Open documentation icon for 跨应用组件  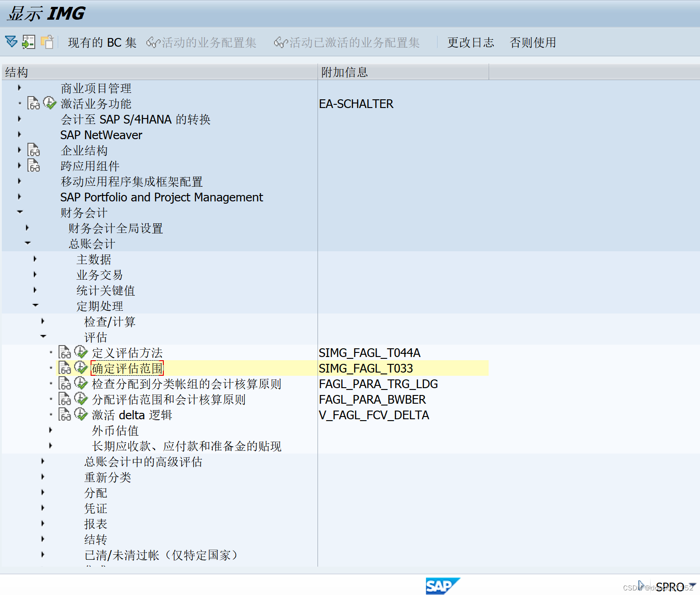click(x=33, y=166)
